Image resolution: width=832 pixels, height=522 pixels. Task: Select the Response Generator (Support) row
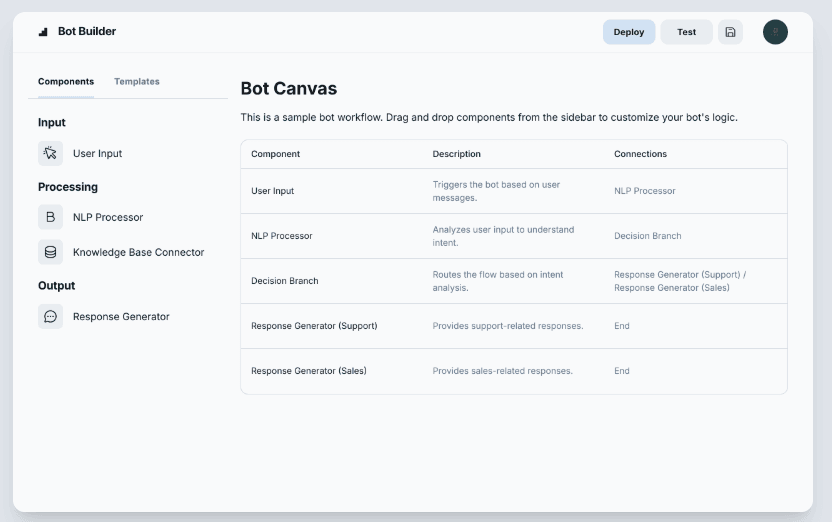click(x=513, y=326)
